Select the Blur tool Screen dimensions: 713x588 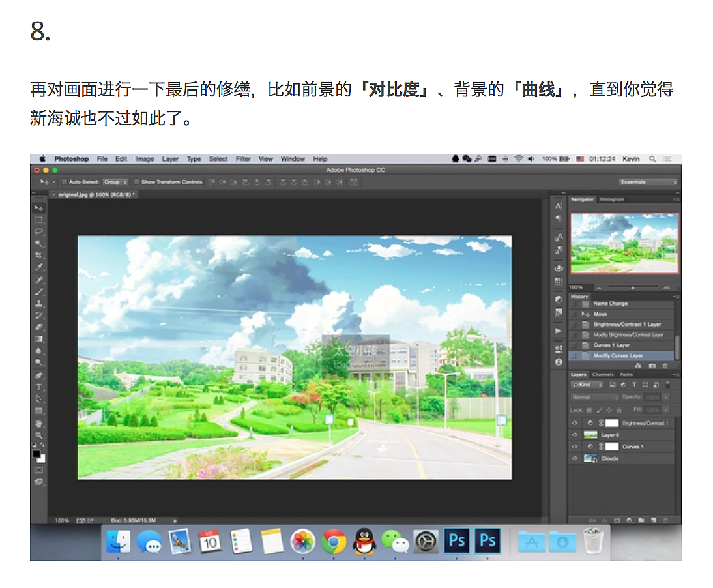[x=38, y=351]
